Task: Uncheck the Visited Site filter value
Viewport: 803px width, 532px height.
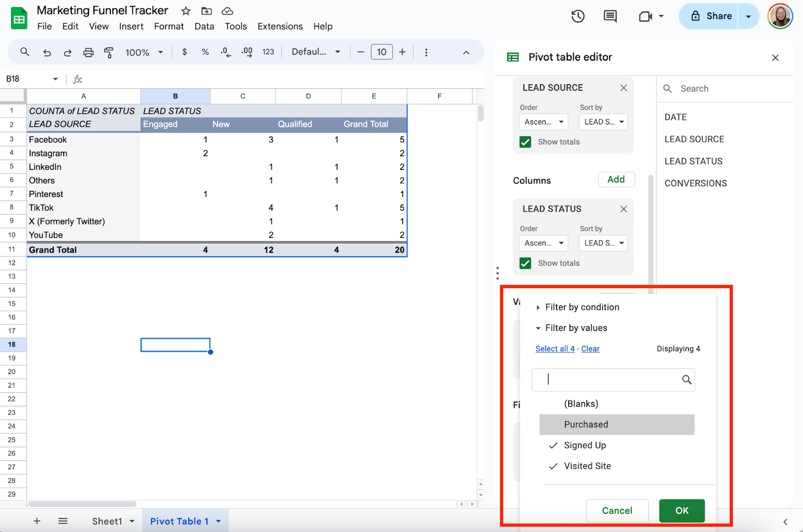Action: coord(617,466)
